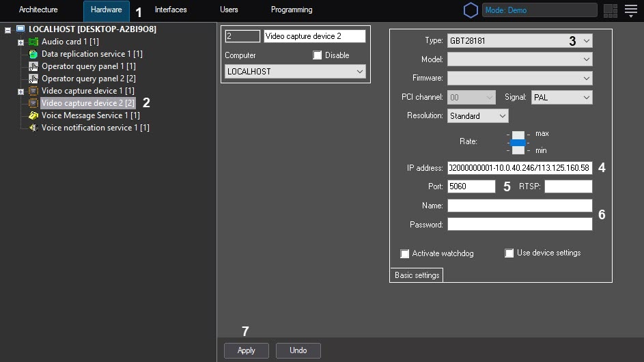Viewport: 644px width, 362px height.
Task: Click the grid layout icon in header
Action: click(x=611, y=10)
